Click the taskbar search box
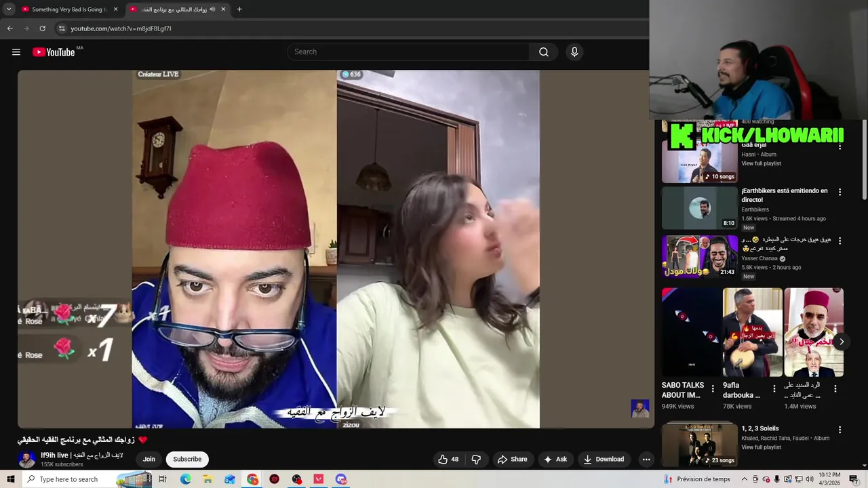 coord(87,479)
